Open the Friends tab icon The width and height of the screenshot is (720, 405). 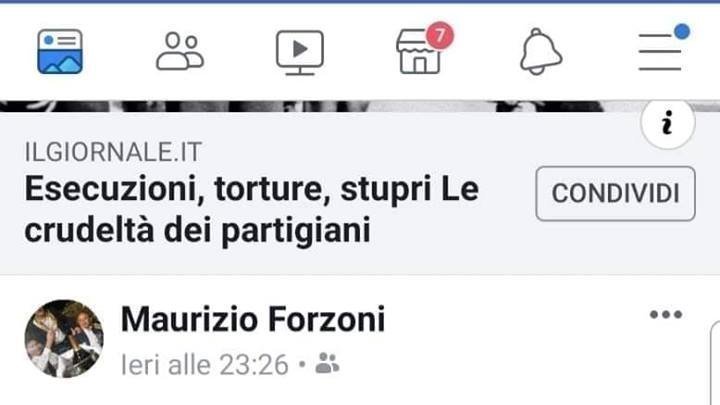click(x=180, y=51)
